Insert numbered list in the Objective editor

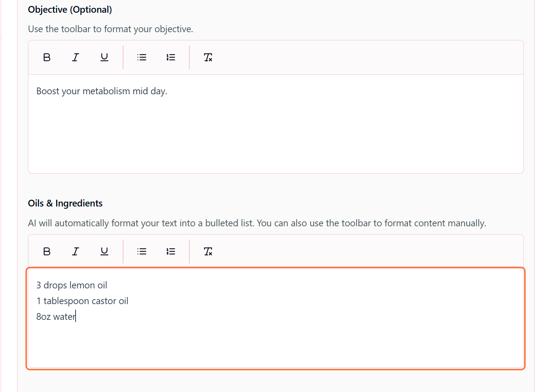coord(171,57)
